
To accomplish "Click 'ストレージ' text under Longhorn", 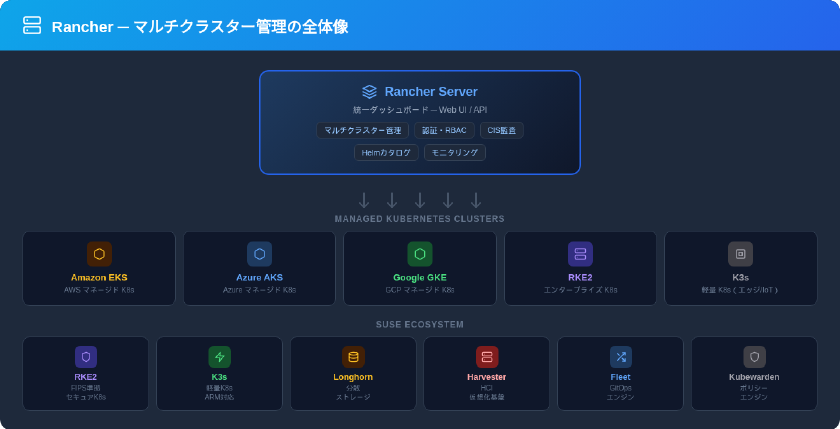I will [x=353, y=397].
